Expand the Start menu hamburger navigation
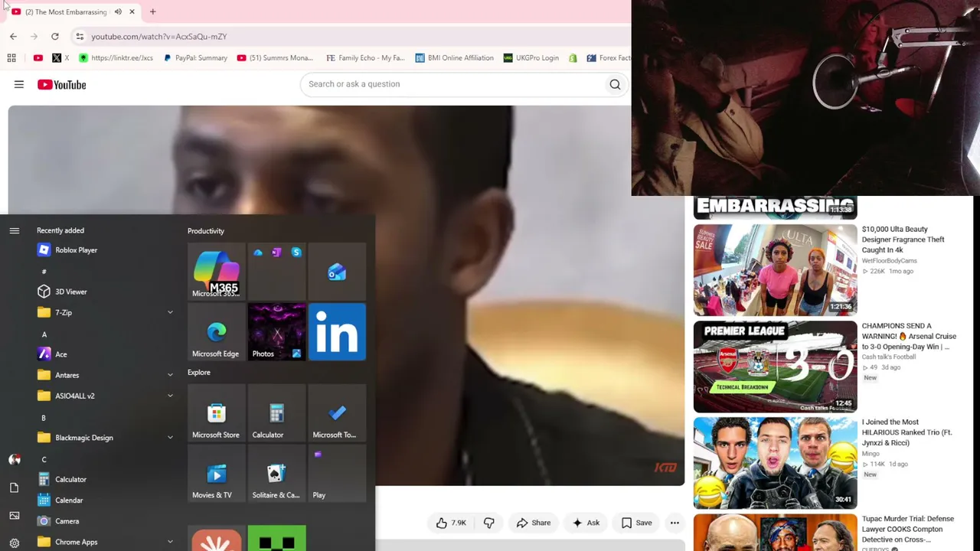Image resolution: width=980 pixels, height=551 pixels. click(14, 230)
